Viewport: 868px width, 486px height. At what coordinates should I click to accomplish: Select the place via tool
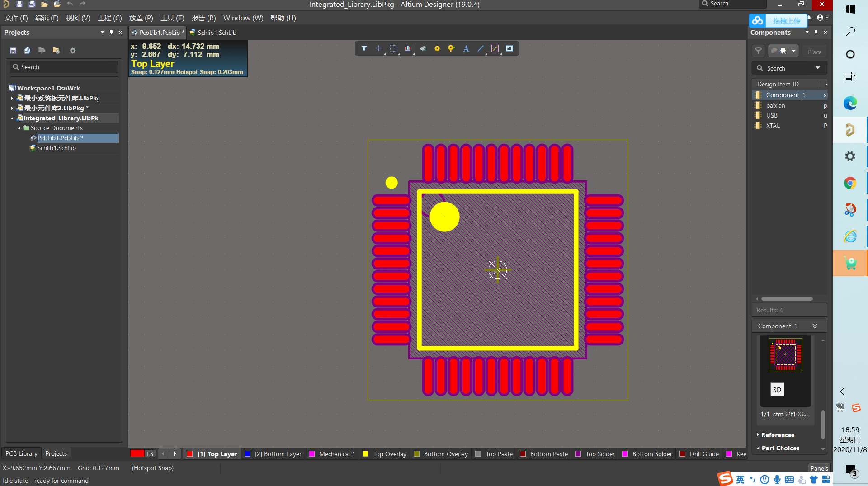(x=451, y=48)
